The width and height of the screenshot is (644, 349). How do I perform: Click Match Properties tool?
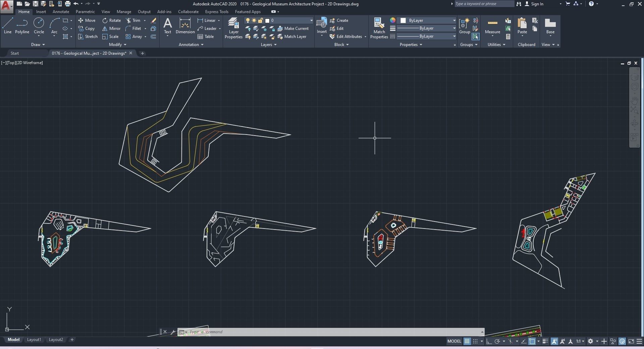click(379, 29)
